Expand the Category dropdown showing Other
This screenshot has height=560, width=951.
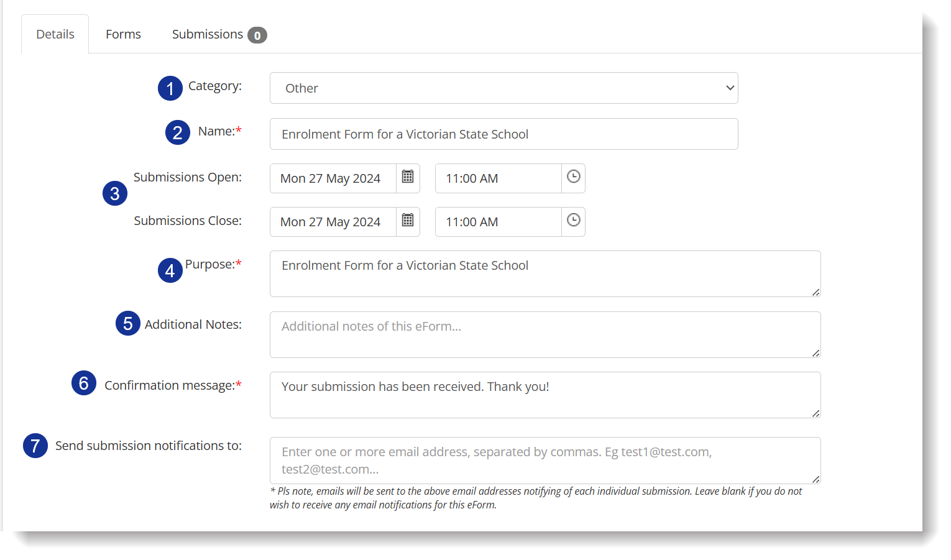click(x=503, y=88)
